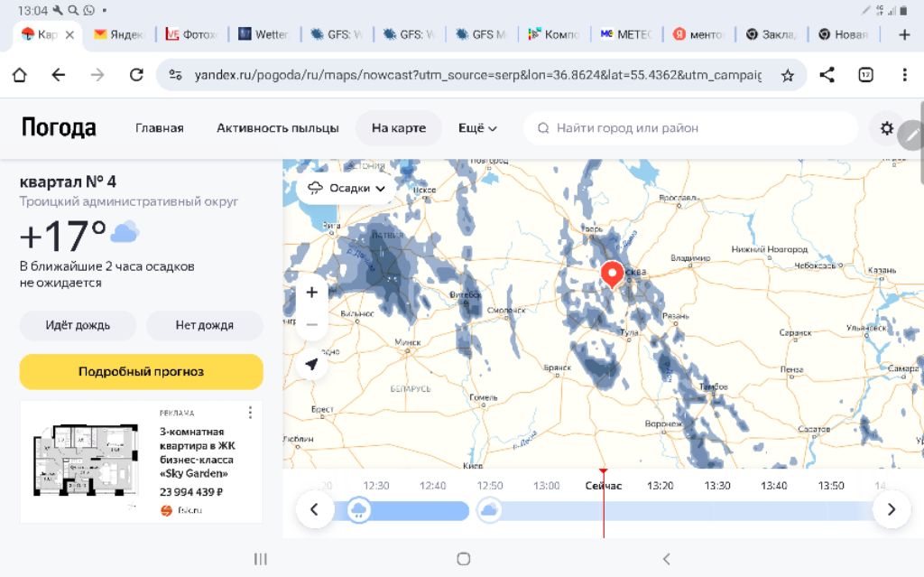Open a new tab with the plus icon
The width and height of the screenshot is (924, 577).
click(x=904, y=34)
